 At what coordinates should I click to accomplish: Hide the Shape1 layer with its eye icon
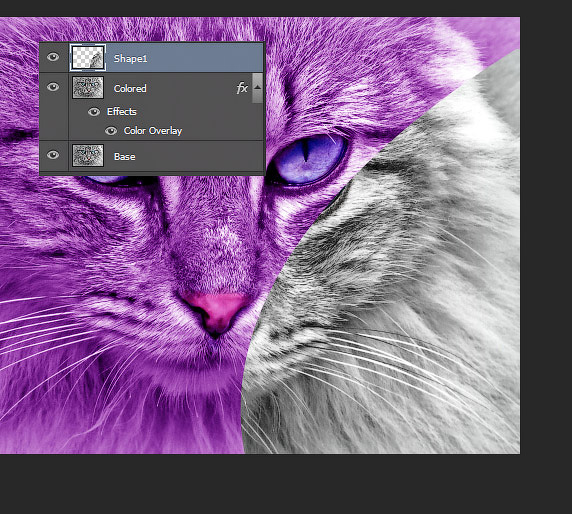[53, 57]
